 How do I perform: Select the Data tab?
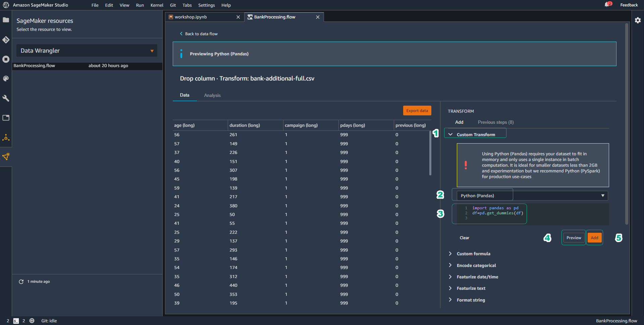[x=184, y=95]
